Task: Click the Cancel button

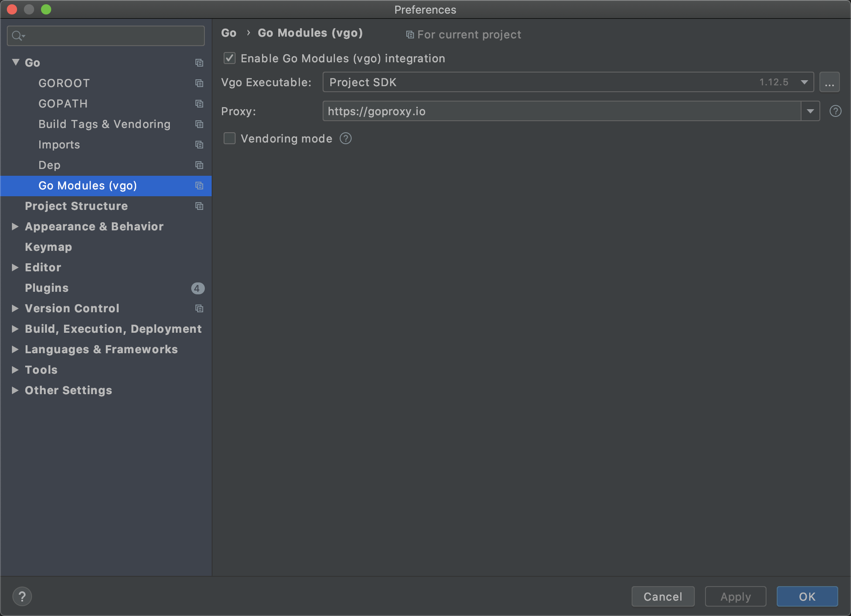Action: point(662,596)
